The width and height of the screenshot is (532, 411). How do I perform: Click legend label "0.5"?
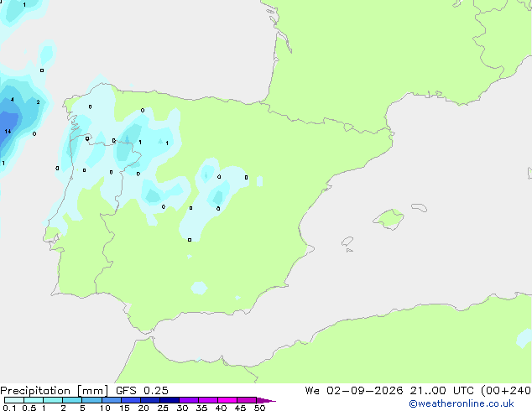(x=29, y=408)
